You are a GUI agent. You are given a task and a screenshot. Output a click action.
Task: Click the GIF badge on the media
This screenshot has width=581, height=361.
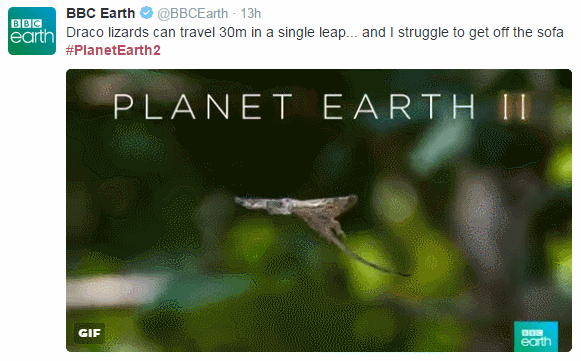coord(89,333)
